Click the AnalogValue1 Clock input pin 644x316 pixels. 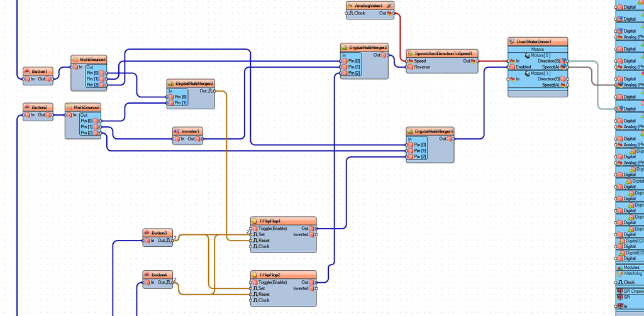click(x=347, y=13)
